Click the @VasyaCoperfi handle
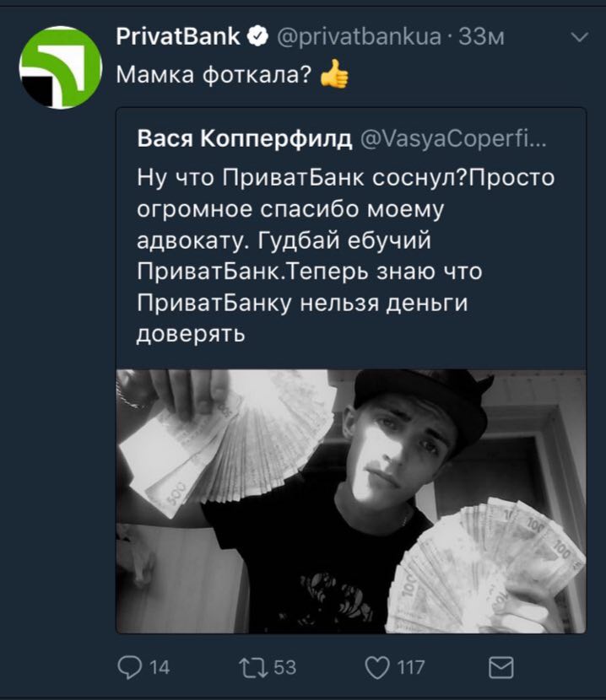Screen dimensions: 606x700 [x=452, y=139]
